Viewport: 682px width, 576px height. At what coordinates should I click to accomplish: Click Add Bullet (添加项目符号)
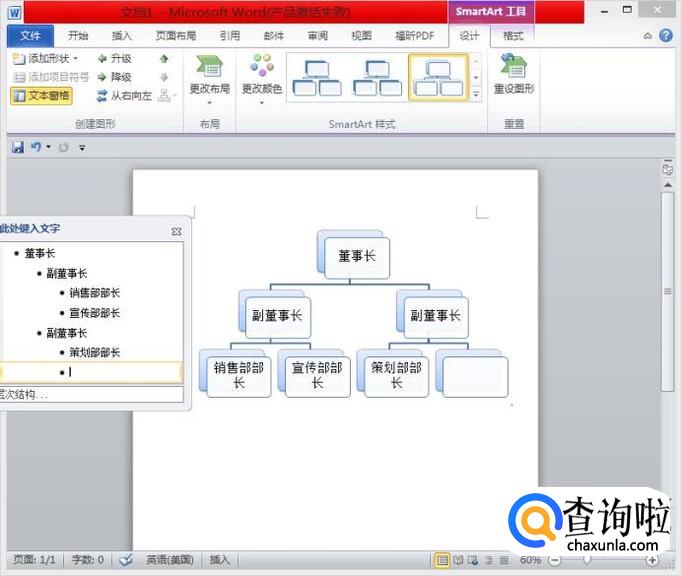(x=50, y=77)
